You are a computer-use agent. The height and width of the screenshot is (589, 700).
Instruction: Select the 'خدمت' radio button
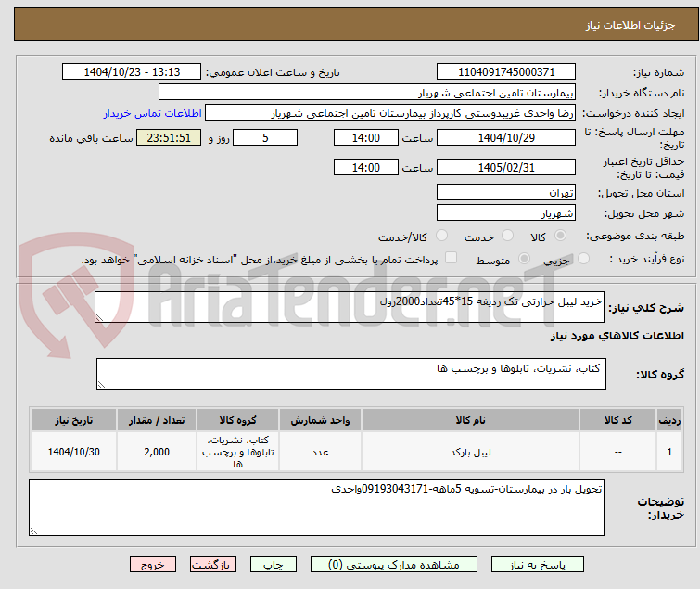pos(507,236)
